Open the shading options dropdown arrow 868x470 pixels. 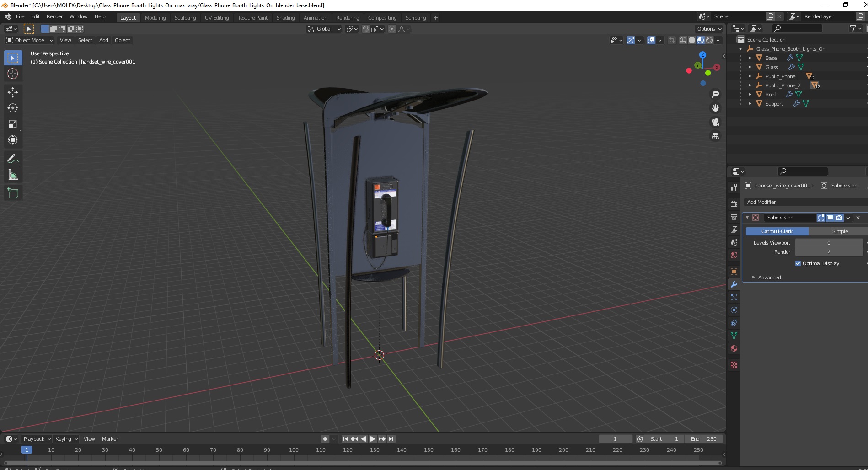(718, 40)
